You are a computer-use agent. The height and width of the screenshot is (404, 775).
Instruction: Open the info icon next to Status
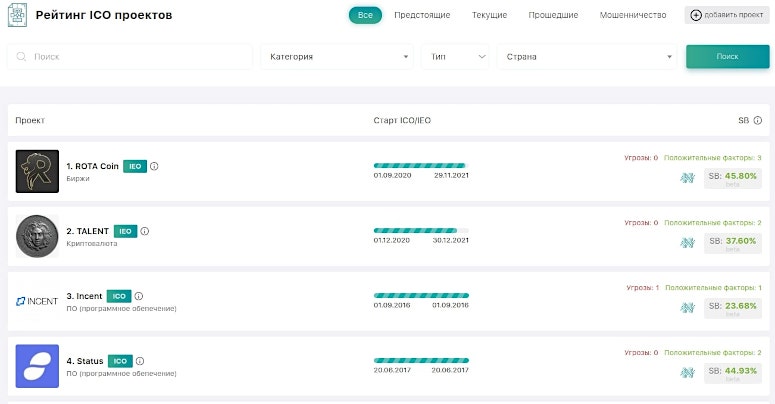click(140, 361)
